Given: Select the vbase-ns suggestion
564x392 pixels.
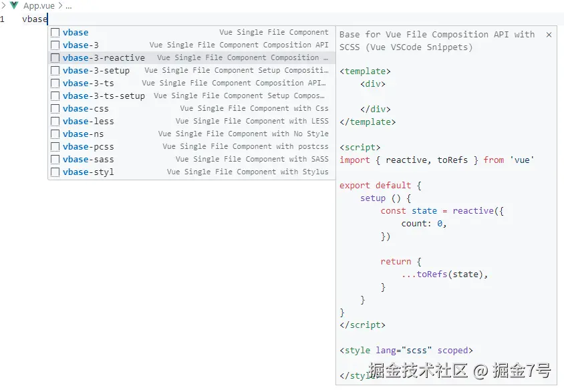Looking at the screenshot, I should (x=192, y=134).
